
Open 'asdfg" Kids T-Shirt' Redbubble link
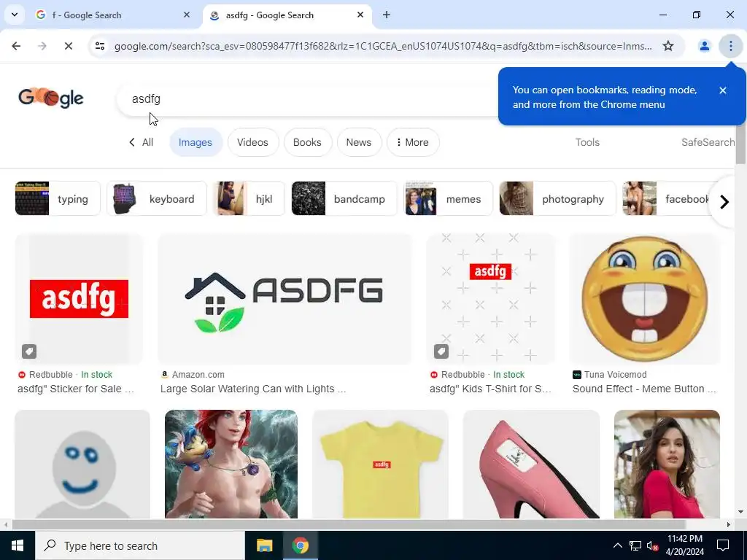(x=490, y=389)
